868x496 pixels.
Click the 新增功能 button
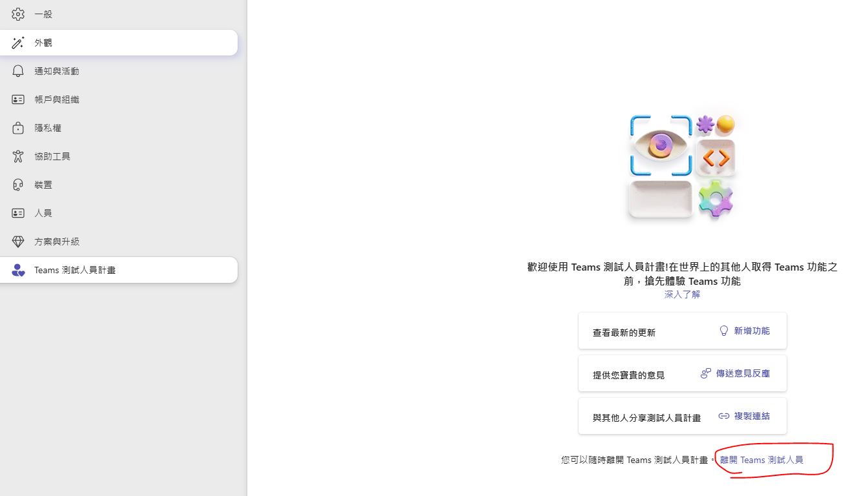[745, 331]
